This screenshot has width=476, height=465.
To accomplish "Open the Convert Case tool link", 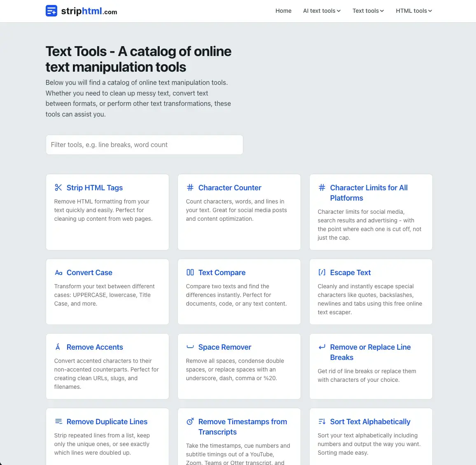I will [89, 272].
